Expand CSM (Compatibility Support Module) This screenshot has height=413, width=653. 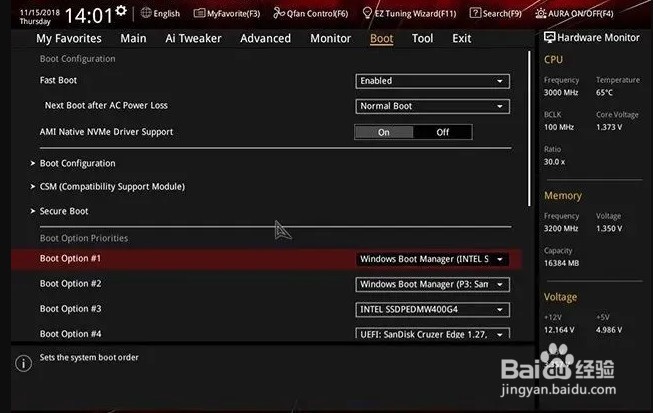coord(112,187)
